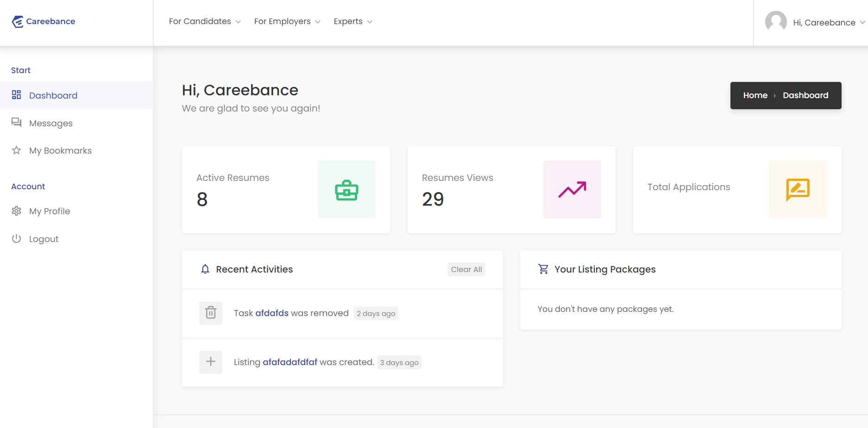Screen dimensions: 868x428
Task: Open the For Employers dropdown menu
Action: pos(287,22)
